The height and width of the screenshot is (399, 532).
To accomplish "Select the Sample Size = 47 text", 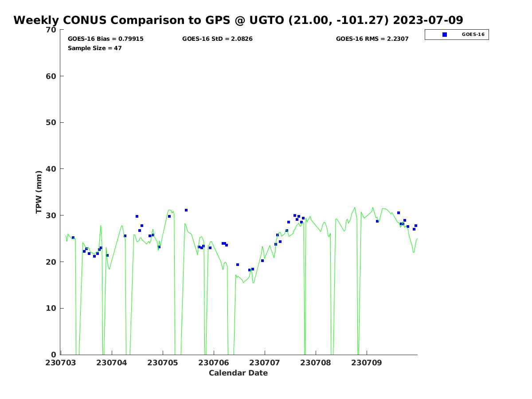I will click(x=94, y=48).
